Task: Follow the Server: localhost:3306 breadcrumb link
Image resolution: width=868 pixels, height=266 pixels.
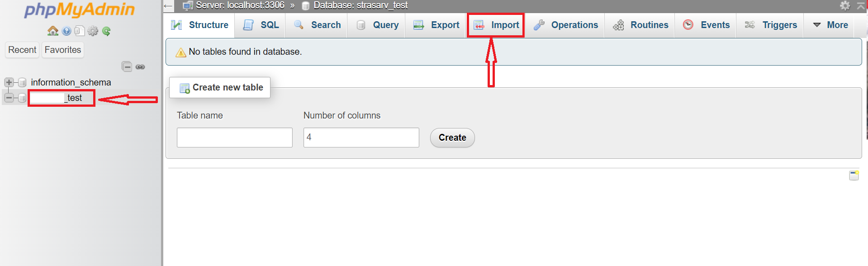Action: (240, 5)
